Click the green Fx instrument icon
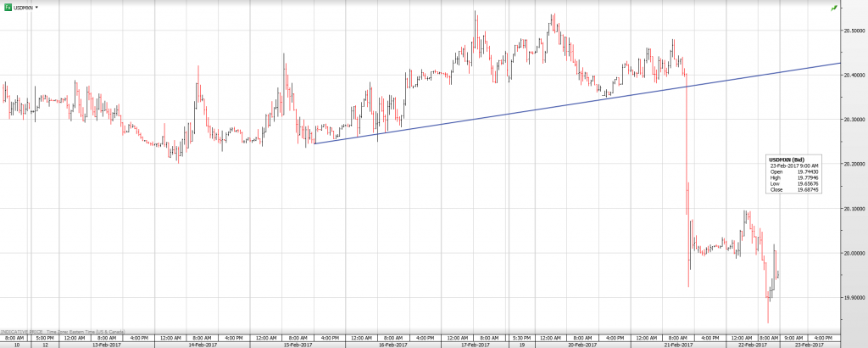This screenshot has height=348, width=868. (8, 7)
